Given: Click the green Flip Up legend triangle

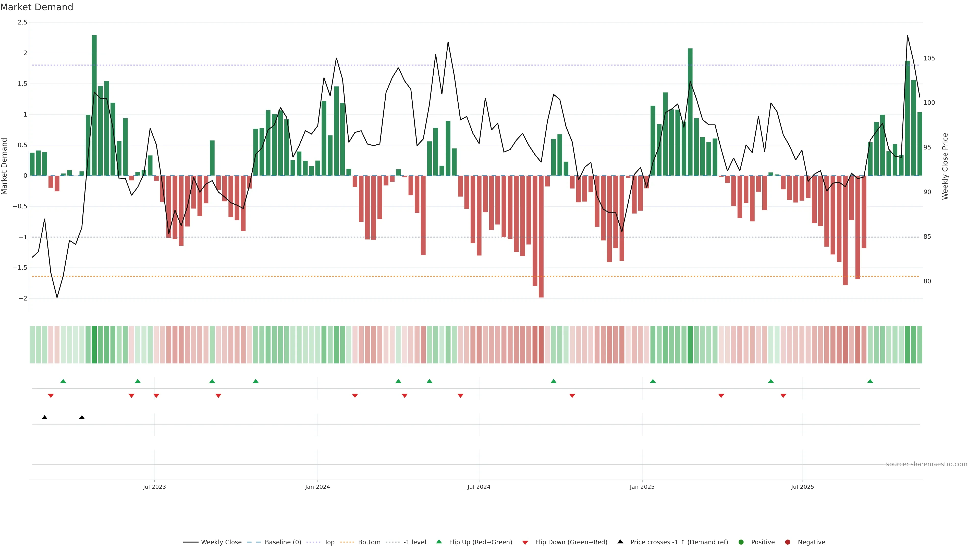Looking at the screenshot, I should (x=439, y=542).
